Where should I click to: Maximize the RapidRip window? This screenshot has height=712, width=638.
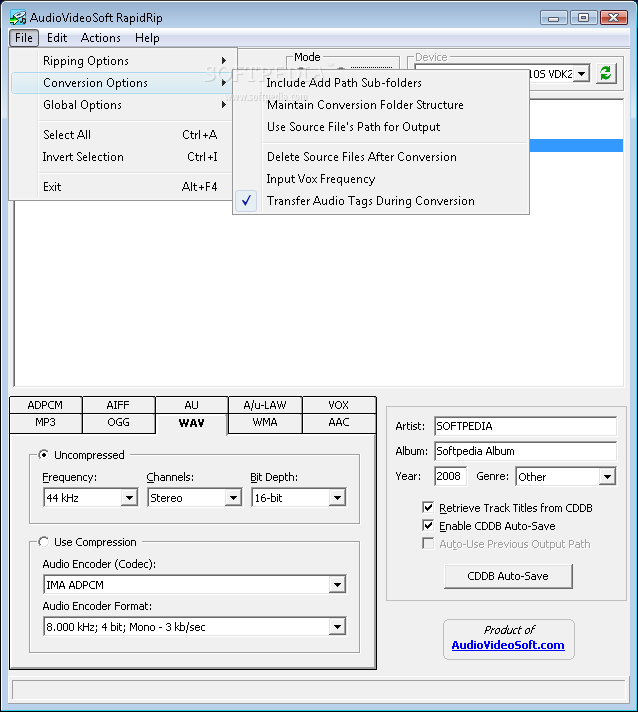click(x=583, y=18)
